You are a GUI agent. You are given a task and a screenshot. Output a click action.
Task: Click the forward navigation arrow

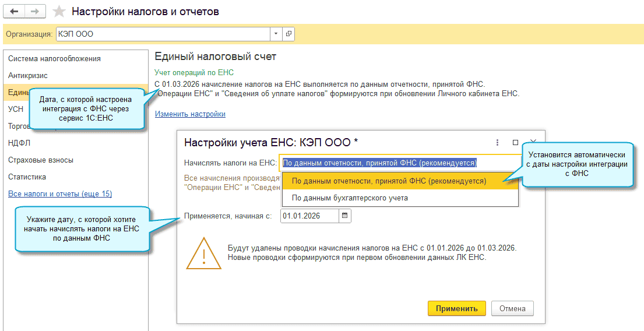coord(35,12)
